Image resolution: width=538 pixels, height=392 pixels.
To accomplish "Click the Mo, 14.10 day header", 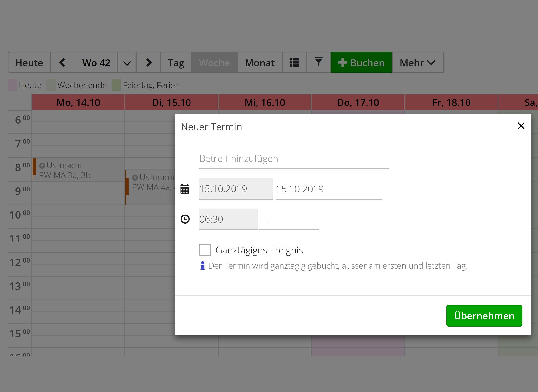I will click(x=78, y=103).
